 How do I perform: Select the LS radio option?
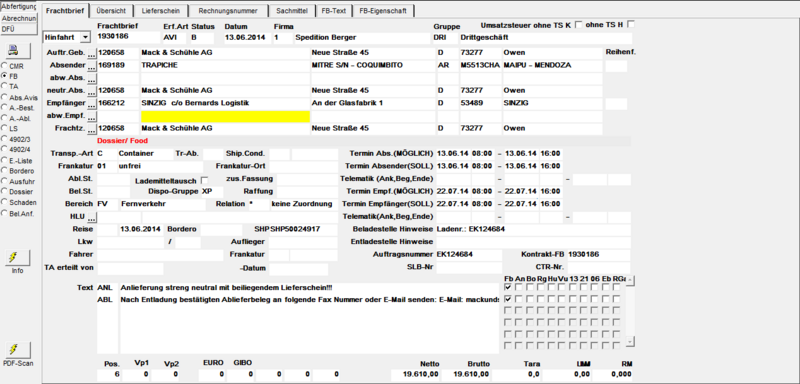tap(5, 128)
